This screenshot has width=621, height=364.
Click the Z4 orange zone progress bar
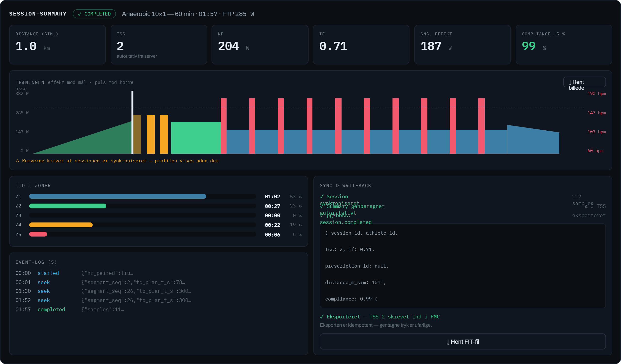(61, 225)
